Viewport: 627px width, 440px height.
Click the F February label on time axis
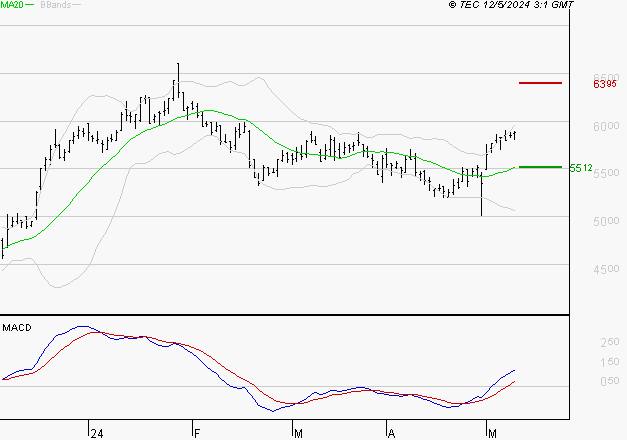point(196,434)
